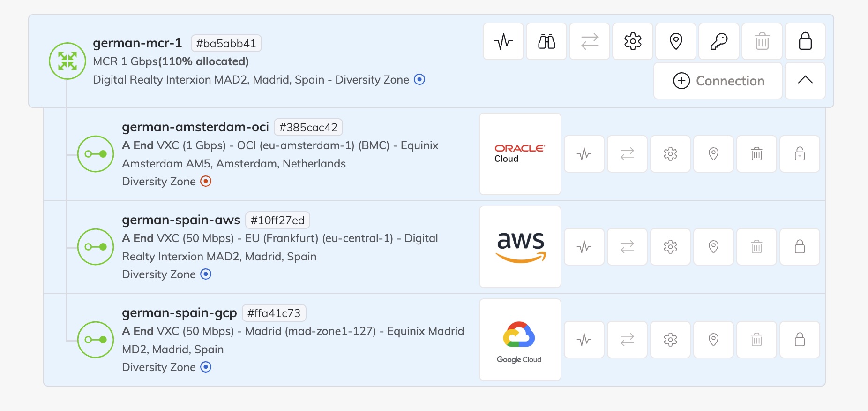Viewport: 868px width, 411px height.
Task: Open settings for the german-mcr-1 MCR
Action: [632, 41]
